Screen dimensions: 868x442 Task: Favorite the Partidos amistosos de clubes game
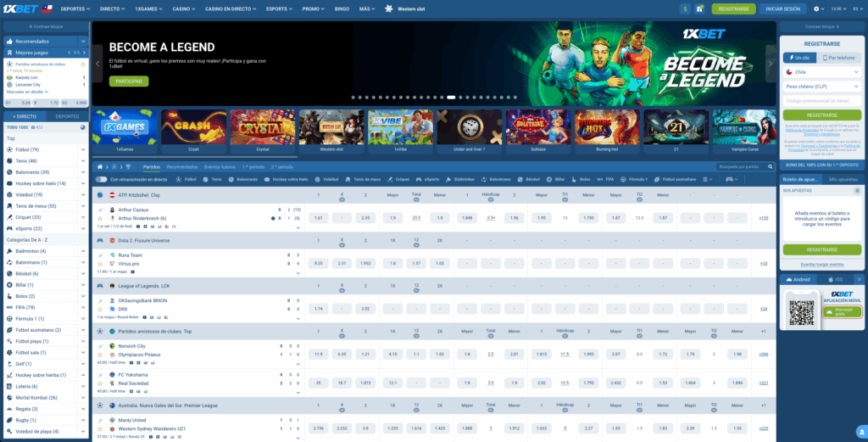83,64
